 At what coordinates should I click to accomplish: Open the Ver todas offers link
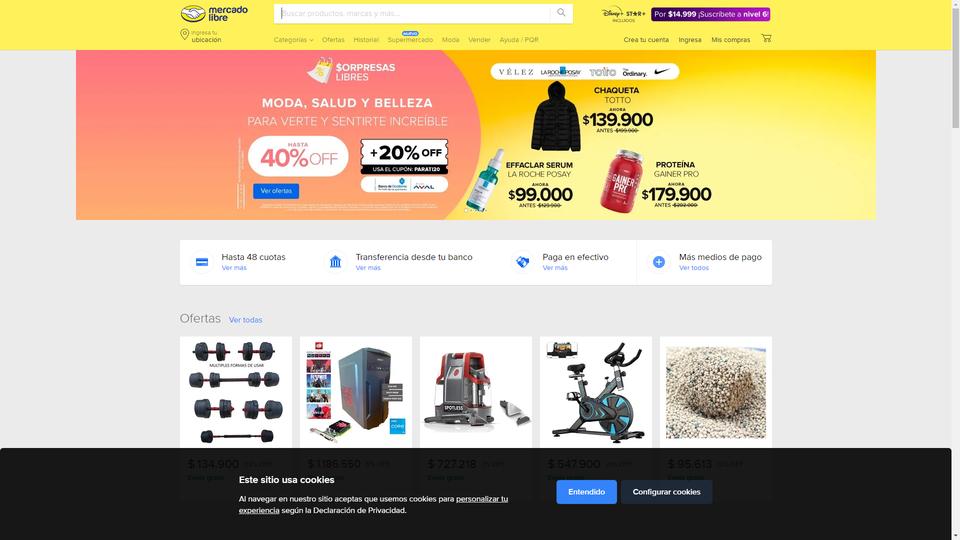[246, 320]
